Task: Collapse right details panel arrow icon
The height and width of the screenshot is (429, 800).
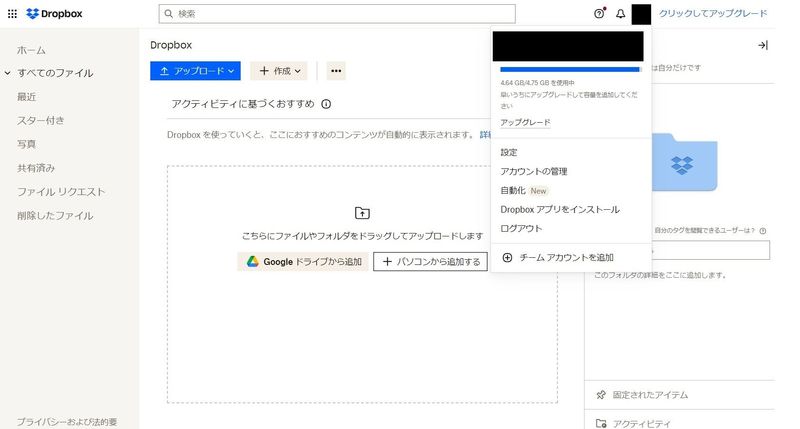Action: [762, 45]
